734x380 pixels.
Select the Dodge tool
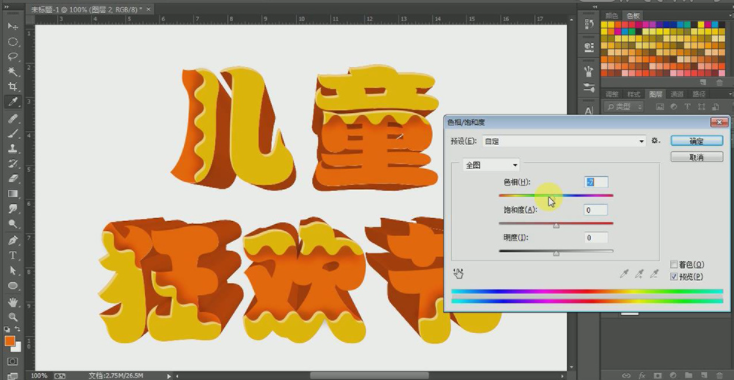pos(13,224)
